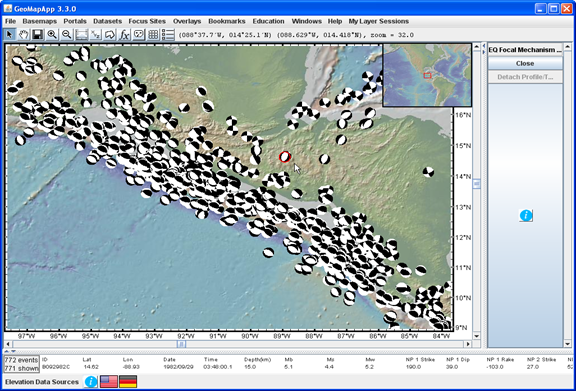576x391 pixels.
Task: Click the coordinates readout in toolbar
Action: [x=296, y=35]
